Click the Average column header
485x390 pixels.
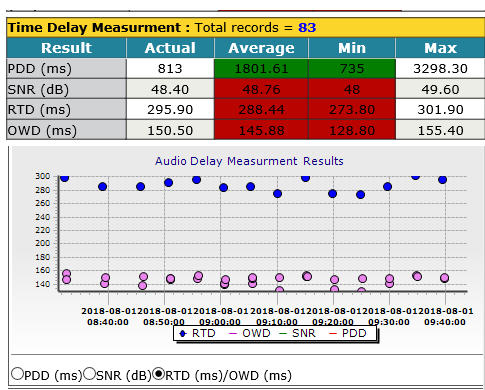[261, 48]
